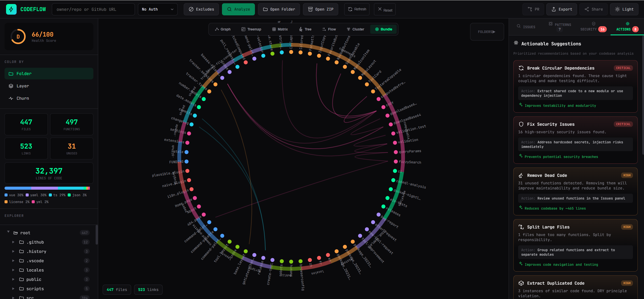Focus the owner/repo GitHub URL field
Screen dimensions: 644x299
[93, 9]
